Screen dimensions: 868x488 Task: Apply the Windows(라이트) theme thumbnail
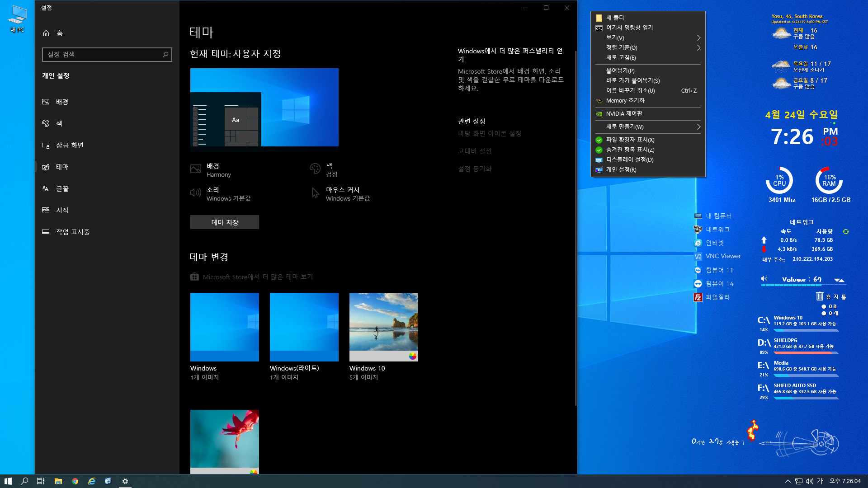(304, 327)
